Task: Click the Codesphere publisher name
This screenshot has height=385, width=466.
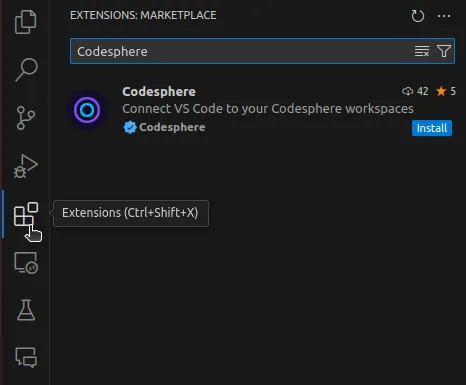Action: coord(172,127)
